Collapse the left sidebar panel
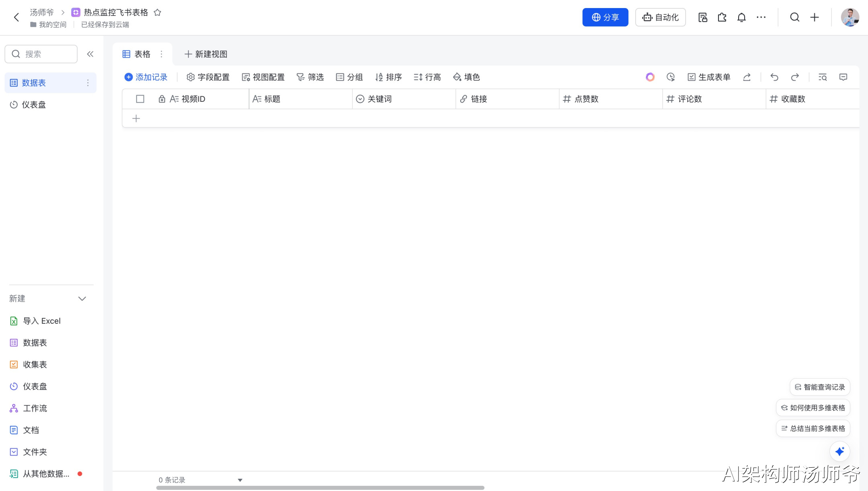This screenshot has height=491, width=868. tap(90, 54)
